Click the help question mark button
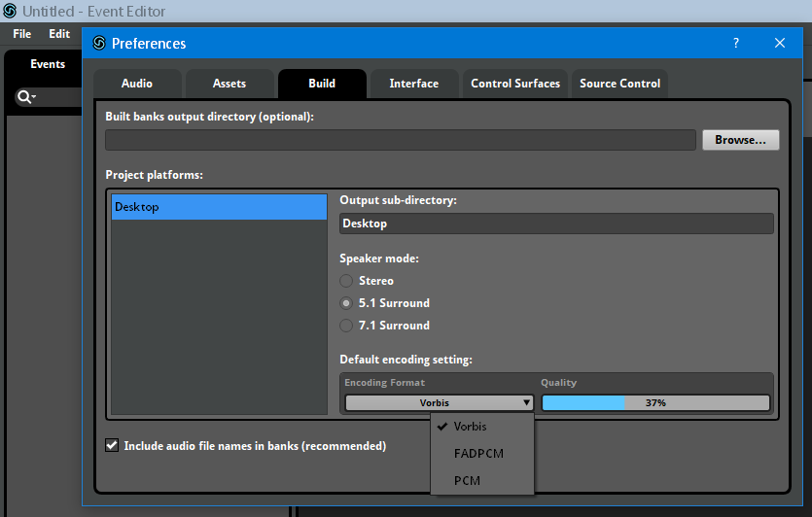812x517 pixels. pyautogui.click(x=736, y=43)
